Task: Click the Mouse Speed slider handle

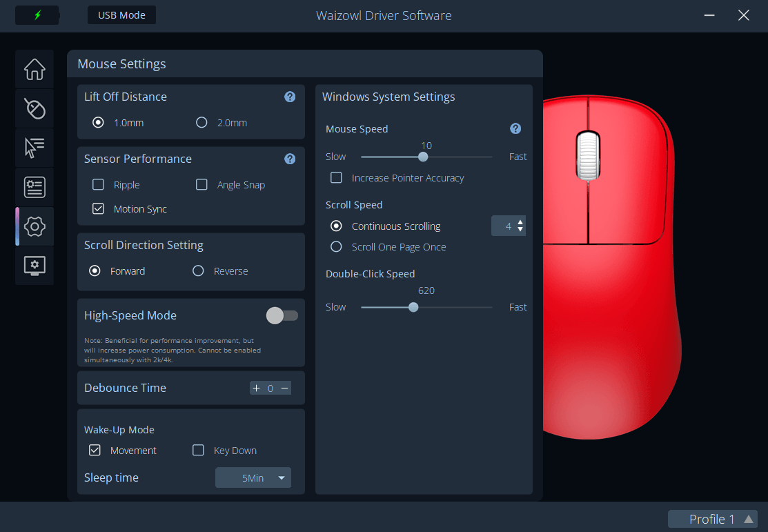Action: pyautogui.click(x=423, y=157)
